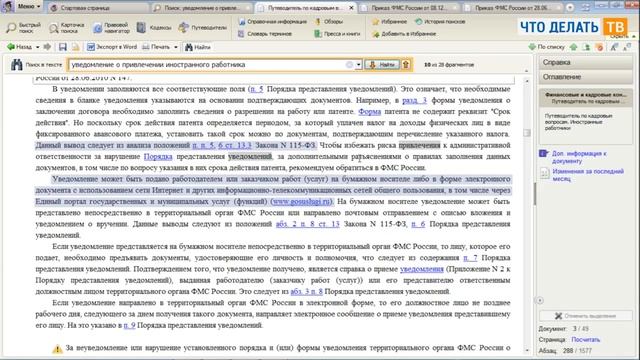Image resolution: width=640 pixels, height=360 pixels.
Task: Close the Путеводитель по кадровым tab
Action: point(351,7)
